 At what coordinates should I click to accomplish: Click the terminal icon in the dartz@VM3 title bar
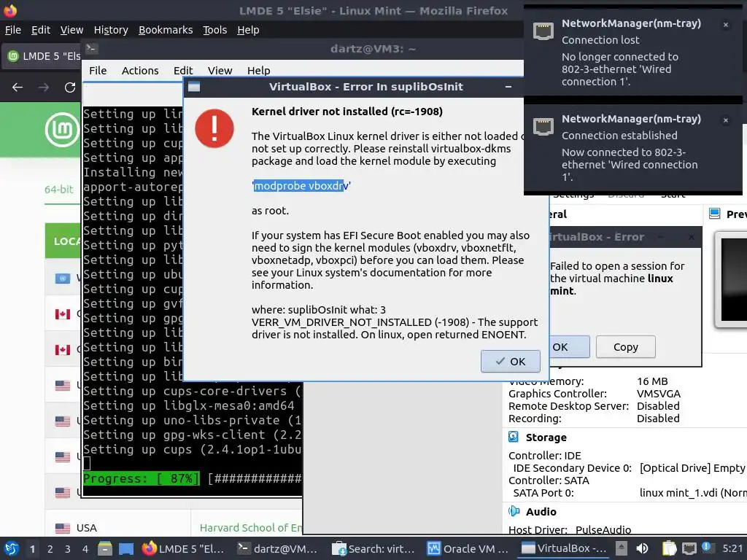[x=91, y=49]
